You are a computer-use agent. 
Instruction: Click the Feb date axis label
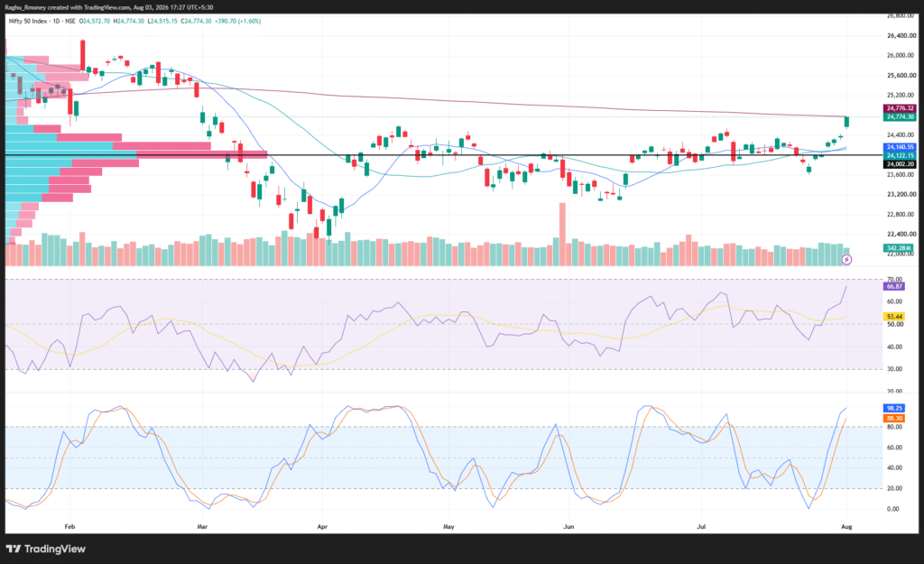click(x=69, y=526)
